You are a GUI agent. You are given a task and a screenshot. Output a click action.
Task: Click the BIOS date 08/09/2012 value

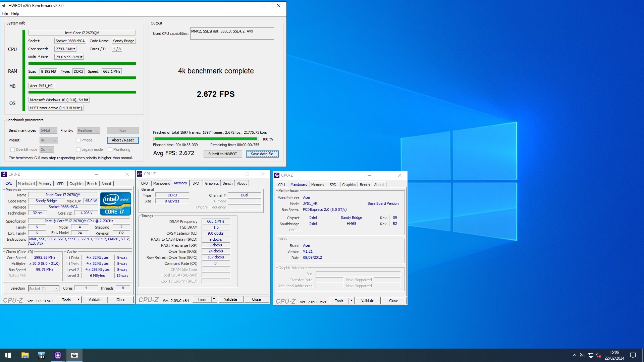351,258
